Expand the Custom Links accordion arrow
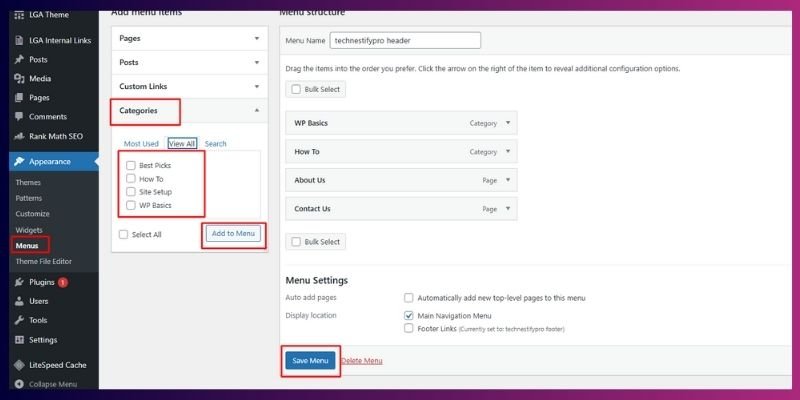Screen dimensions: 800x400 [257, 86]
